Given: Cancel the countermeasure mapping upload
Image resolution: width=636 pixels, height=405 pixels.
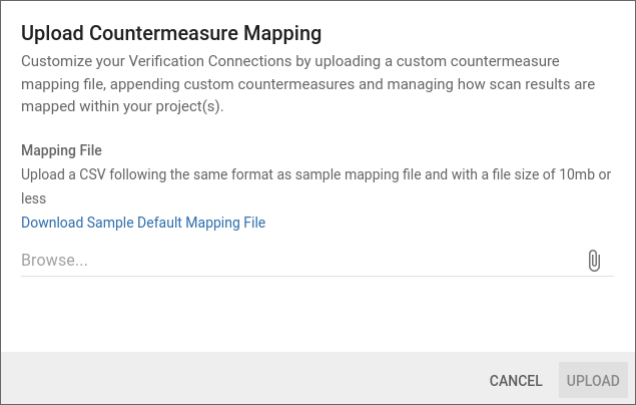Looking at the screenshot, I should click(515, 381).
